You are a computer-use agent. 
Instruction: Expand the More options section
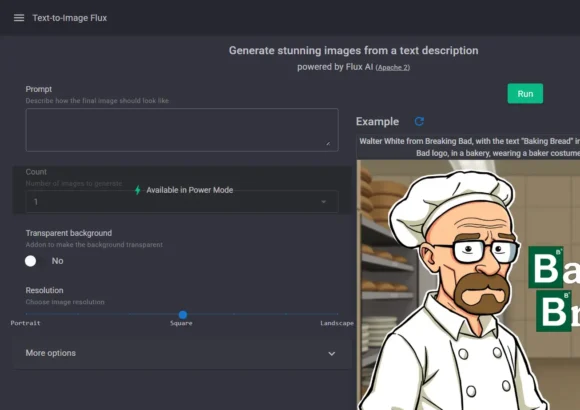[182, 353]
